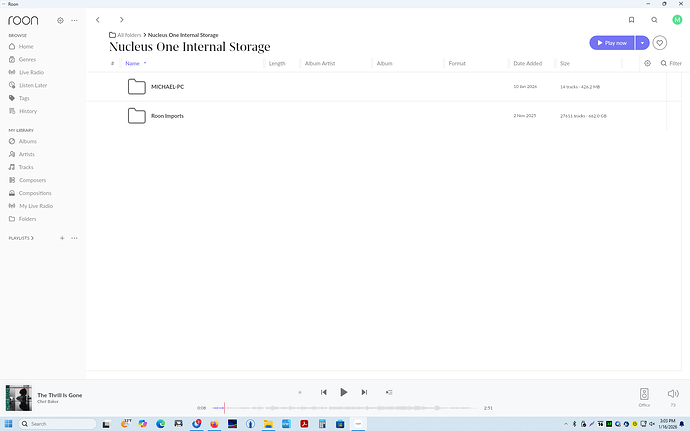Skip to next track
The image size is (690, 431).
coord(364,392)
